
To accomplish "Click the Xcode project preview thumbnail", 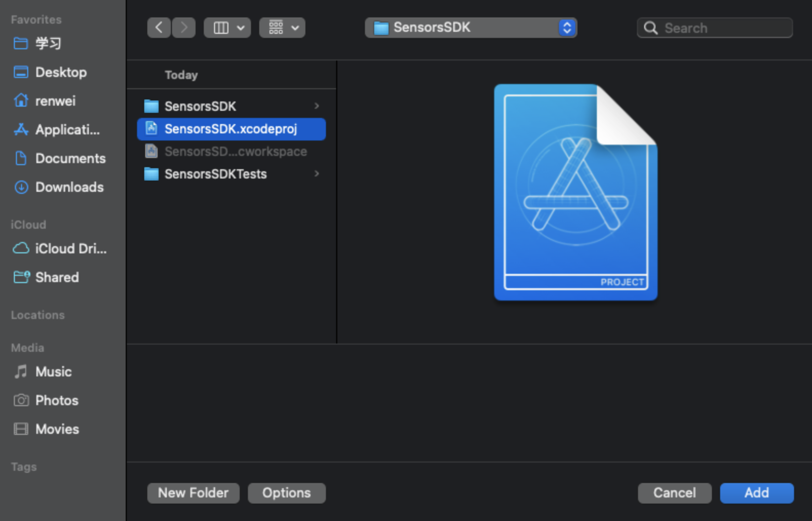I will (x=575, y=192).
